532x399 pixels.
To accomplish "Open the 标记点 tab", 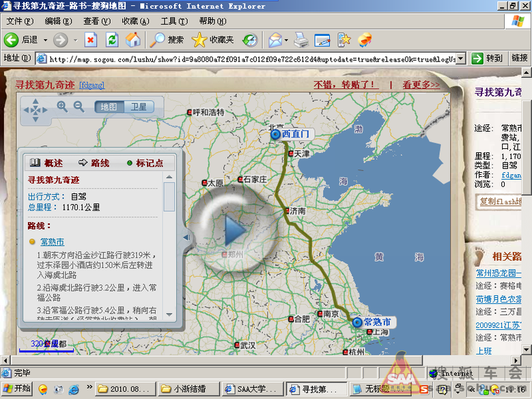I will click(145, 163).
